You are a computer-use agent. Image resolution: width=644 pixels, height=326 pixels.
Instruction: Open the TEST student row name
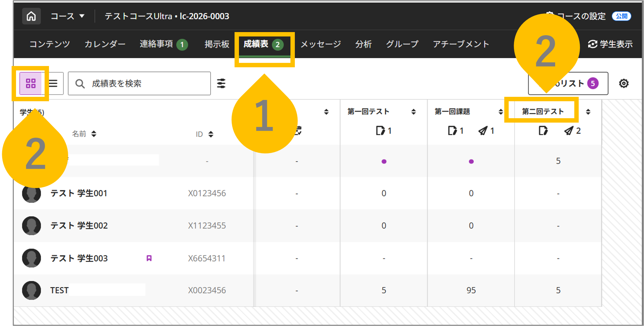(x=59, y=290)
